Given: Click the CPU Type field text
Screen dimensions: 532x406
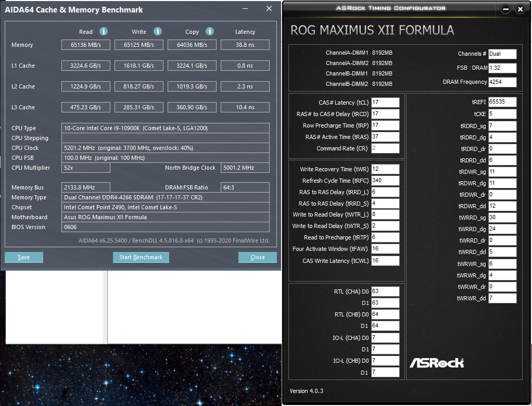Looking at the screenshot, I should coord(165,128).
